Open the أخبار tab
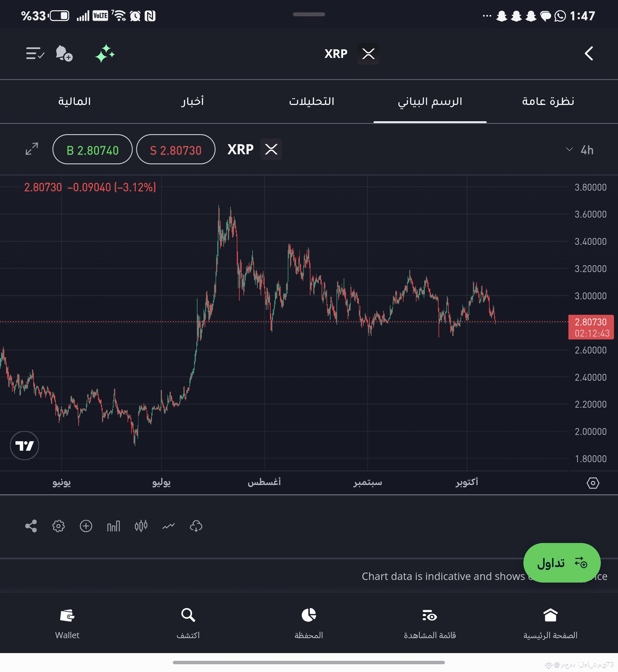The image size is (618, 672). (192, 101)
